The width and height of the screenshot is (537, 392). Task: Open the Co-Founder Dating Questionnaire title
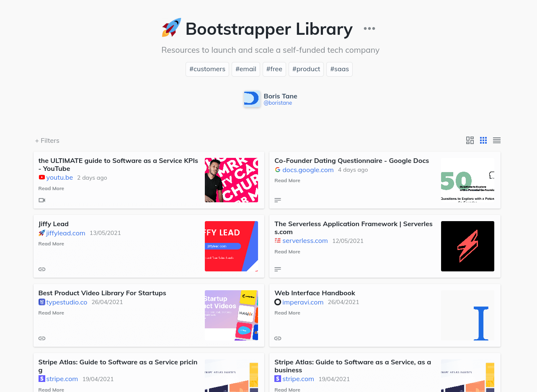coord(351,160)
